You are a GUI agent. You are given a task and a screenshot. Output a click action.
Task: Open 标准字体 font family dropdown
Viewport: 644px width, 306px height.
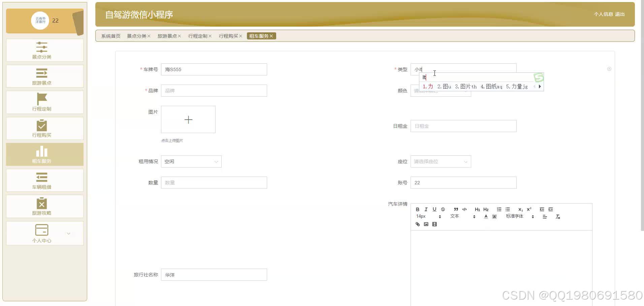click(x=520, y=216)
